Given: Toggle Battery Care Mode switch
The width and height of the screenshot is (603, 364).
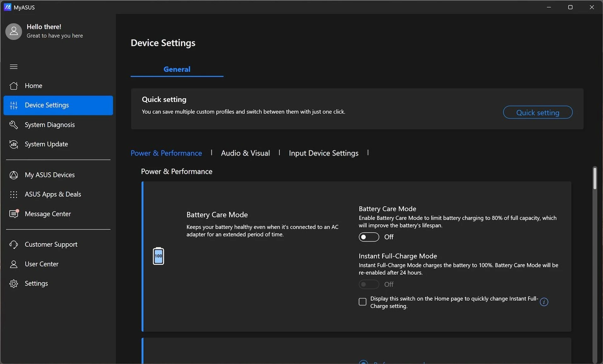Looking at the screenshot, I should point(369,237).
